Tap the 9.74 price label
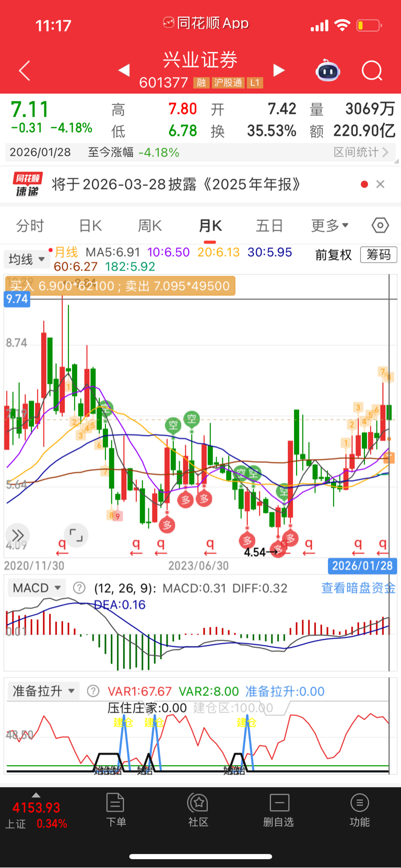Screen dimensions: 401x868 click(17, 299)
